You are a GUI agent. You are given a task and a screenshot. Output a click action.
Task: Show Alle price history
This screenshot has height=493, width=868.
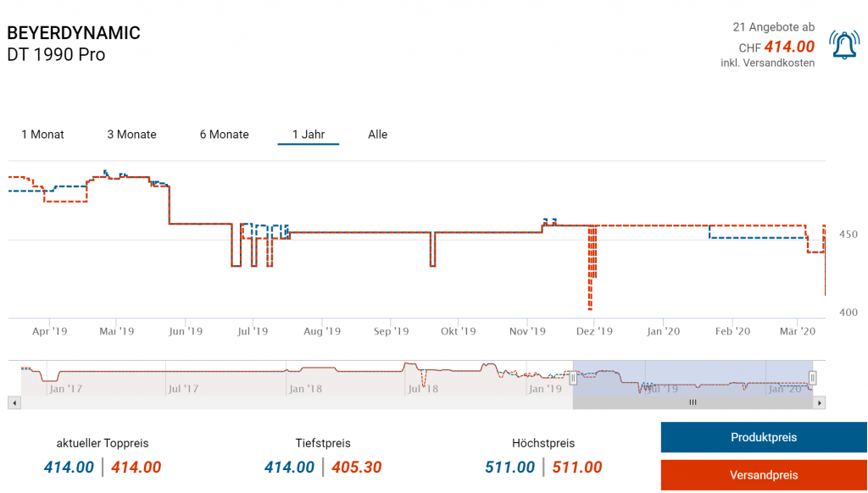pos(377,135)
